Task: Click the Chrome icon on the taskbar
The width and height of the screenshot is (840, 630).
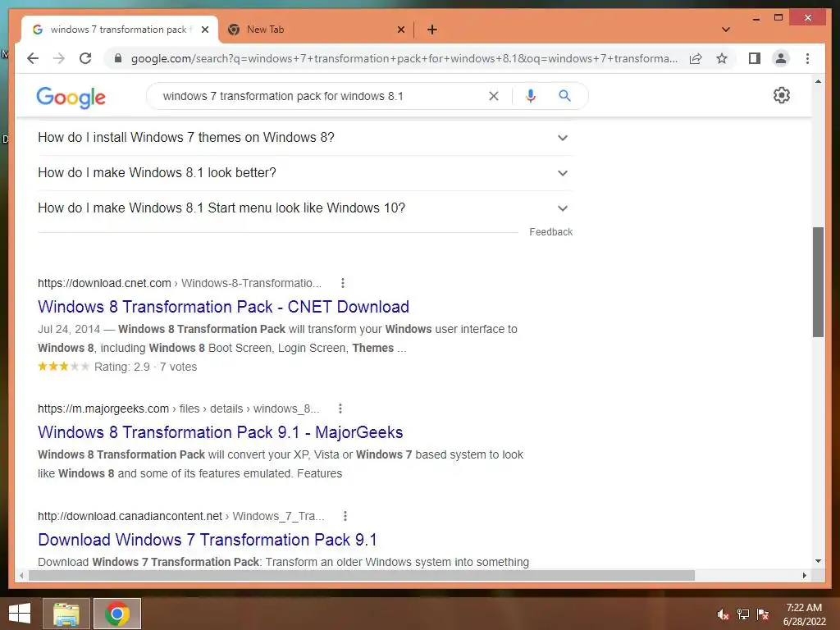Action: tap(116, 614)
